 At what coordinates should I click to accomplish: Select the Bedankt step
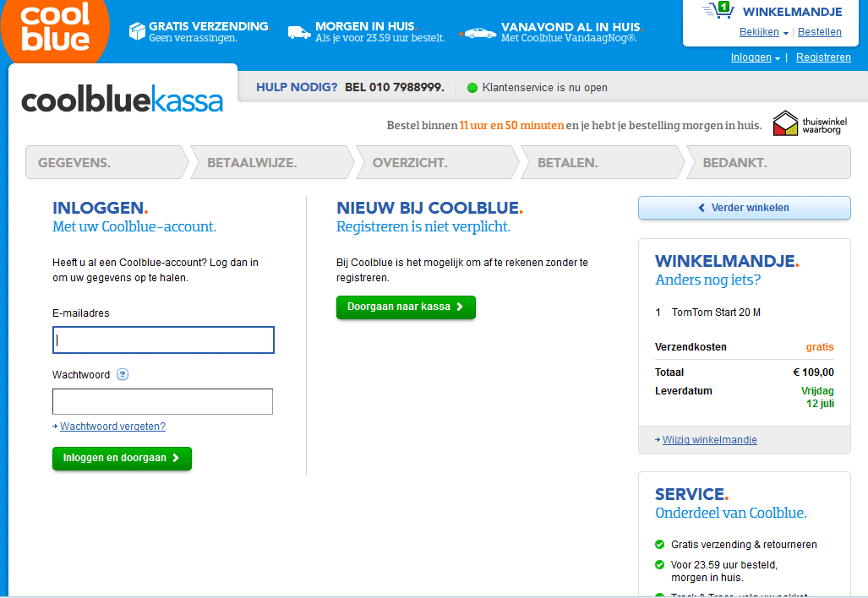pos(768,163)
